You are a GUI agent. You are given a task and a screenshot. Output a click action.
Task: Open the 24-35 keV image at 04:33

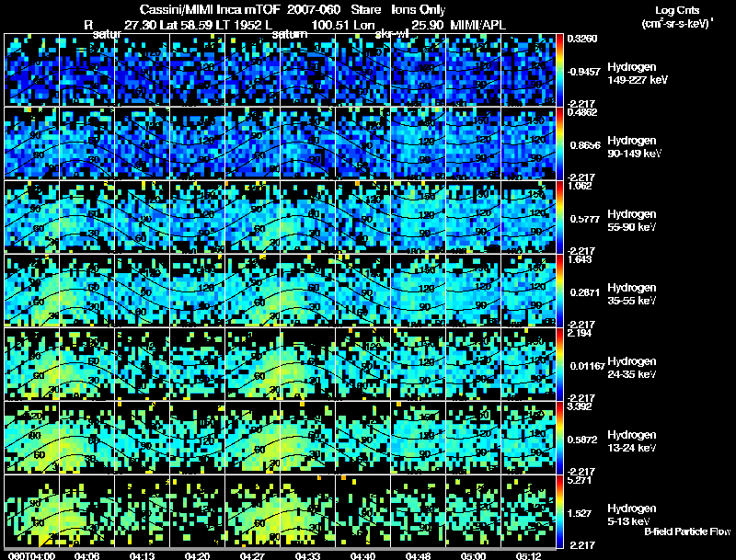click(x=307, y=364)
